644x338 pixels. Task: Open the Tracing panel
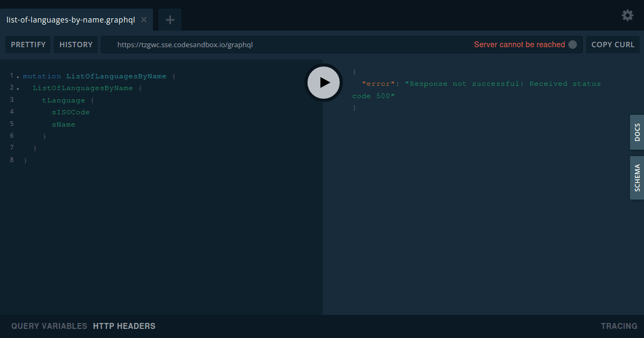pyautogui.click(x=619, y=326)
